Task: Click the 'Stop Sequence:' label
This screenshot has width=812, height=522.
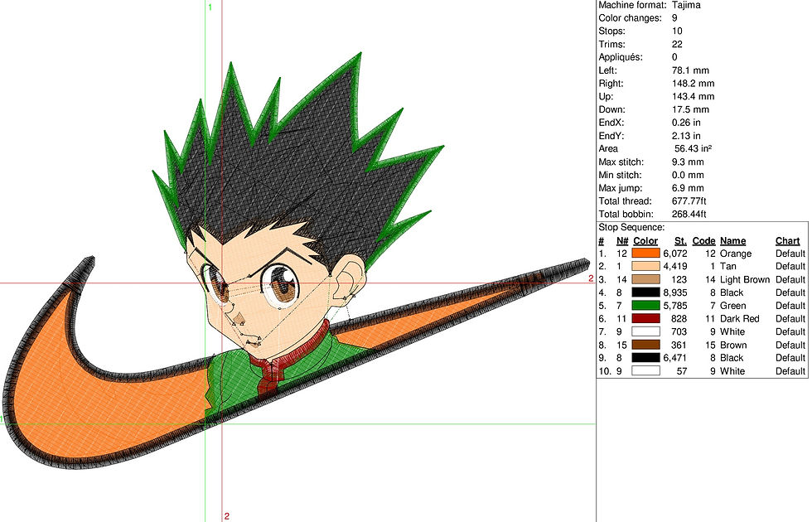Action: coord(631,227)
